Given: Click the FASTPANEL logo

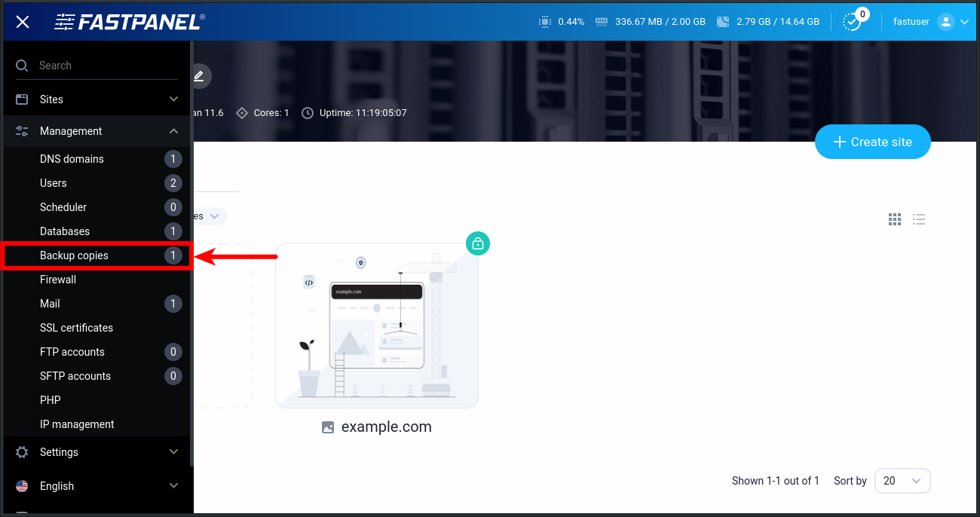Looking at the screenshot, I should pyautogui.click(x=130, y=22).
